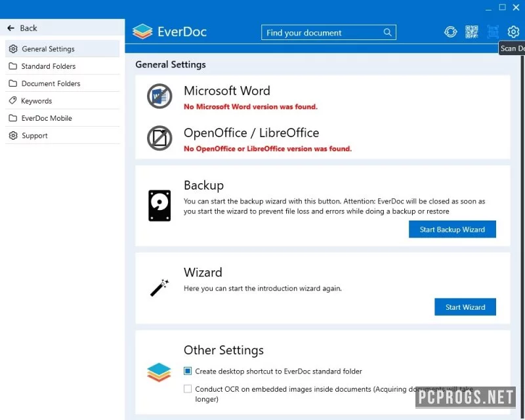Click the Microsoft Word not-found icon

coord(159,96)
